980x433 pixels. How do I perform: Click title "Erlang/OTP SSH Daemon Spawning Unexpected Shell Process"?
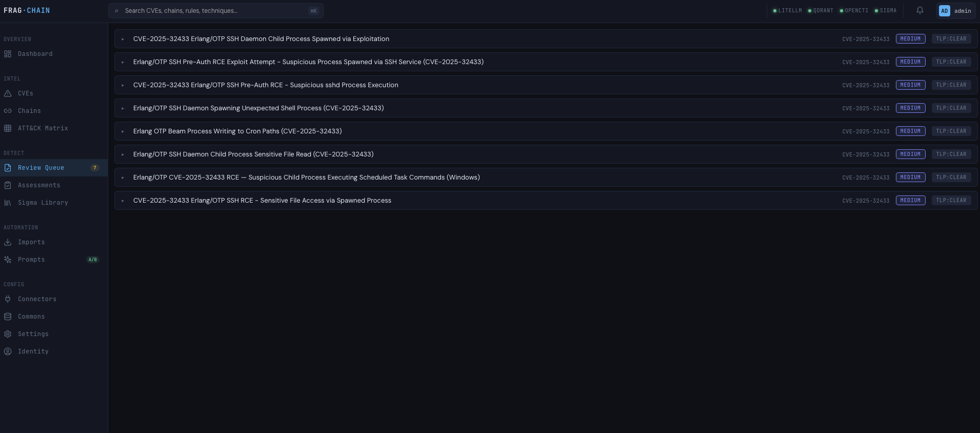click(x=258, y=108)
